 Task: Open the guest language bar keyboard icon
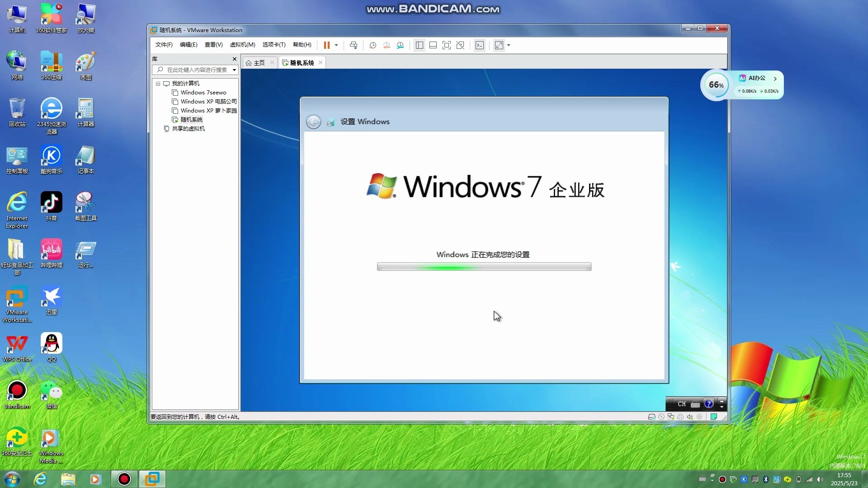[695, 404]
